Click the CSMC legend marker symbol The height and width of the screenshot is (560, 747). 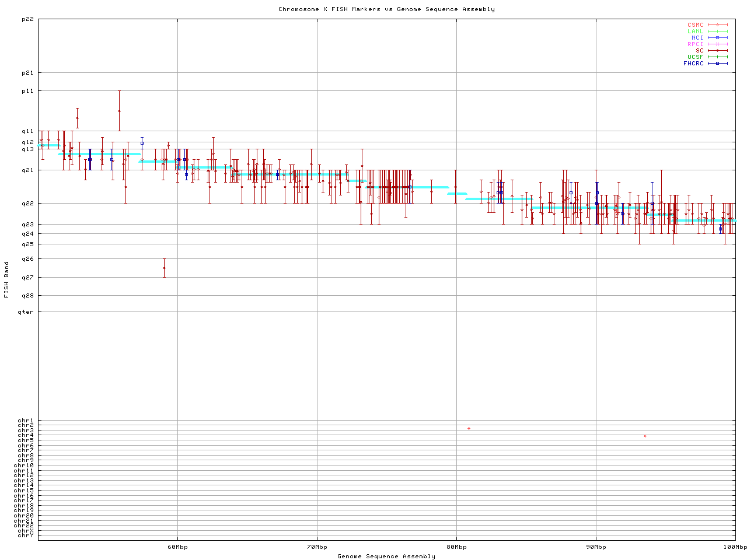coord(717,25)
